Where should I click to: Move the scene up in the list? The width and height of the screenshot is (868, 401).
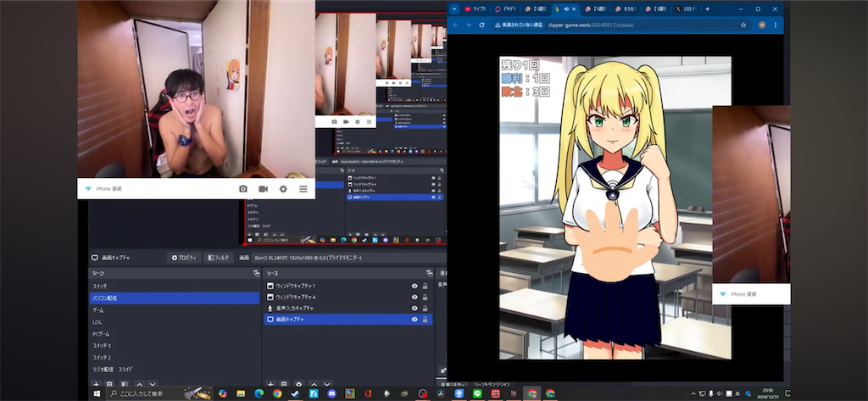point(140,384)
